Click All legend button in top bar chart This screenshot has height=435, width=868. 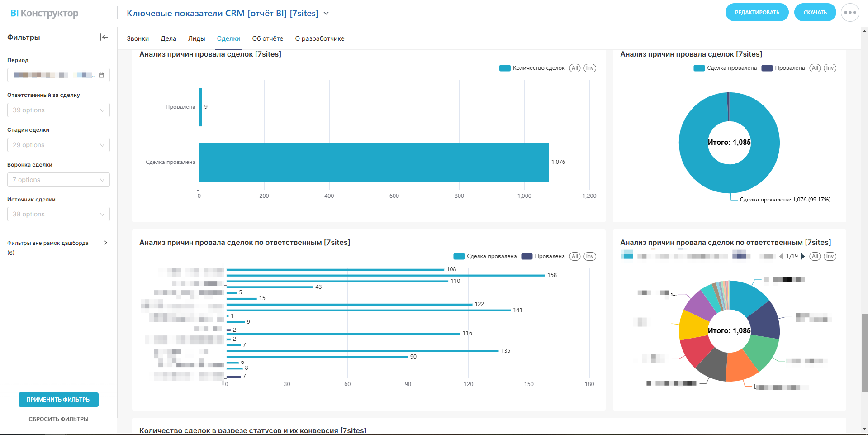574,68
